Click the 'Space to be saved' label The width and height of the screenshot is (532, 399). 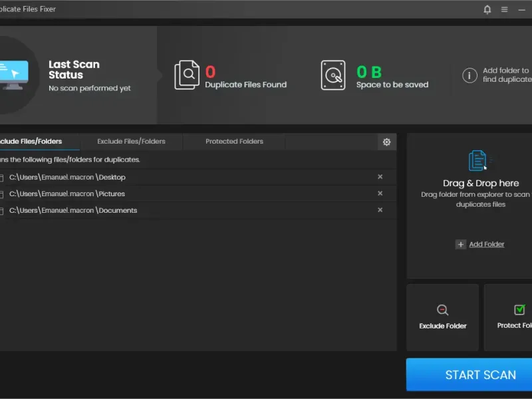[x=392, y=85]
